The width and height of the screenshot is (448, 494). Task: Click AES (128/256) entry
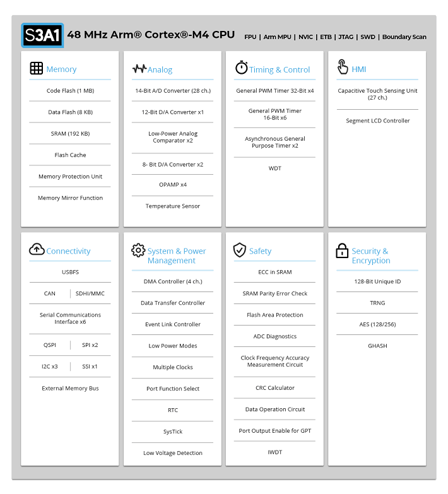[377, 324]
